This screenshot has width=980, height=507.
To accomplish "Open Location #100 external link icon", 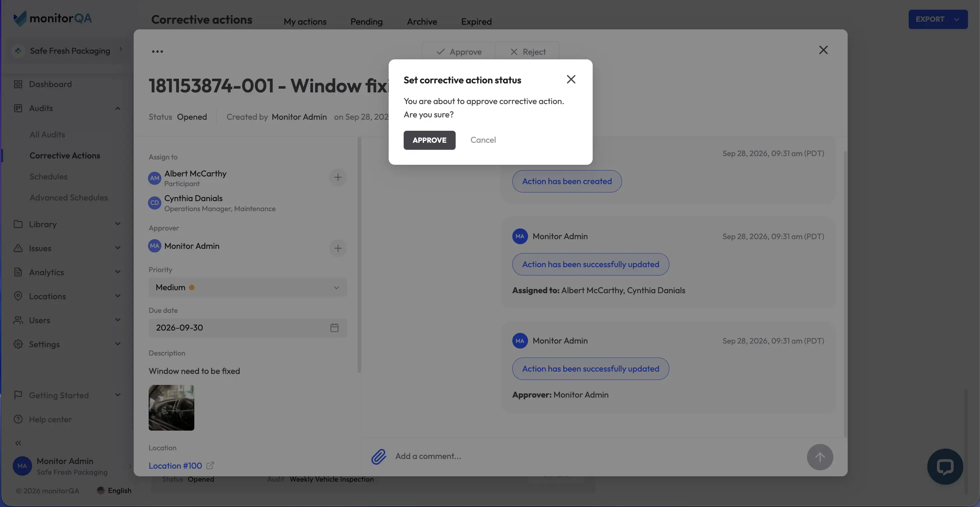I will pyautogui.click(x=210, y=466).
